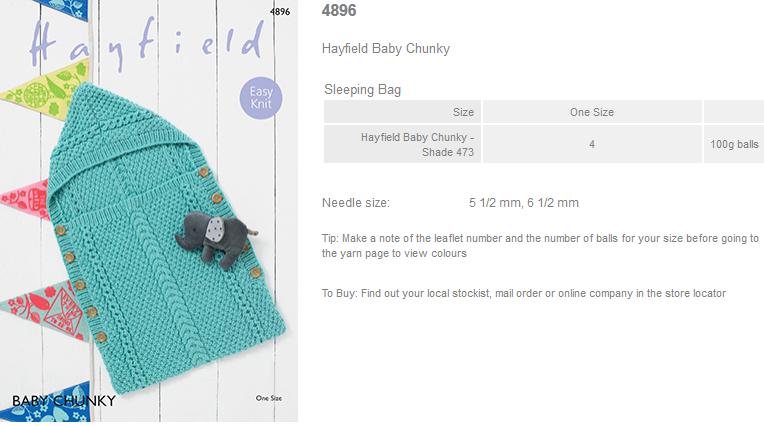Click the Needle size label
This screenshot has width=764, height=426.
click(356, 203)
